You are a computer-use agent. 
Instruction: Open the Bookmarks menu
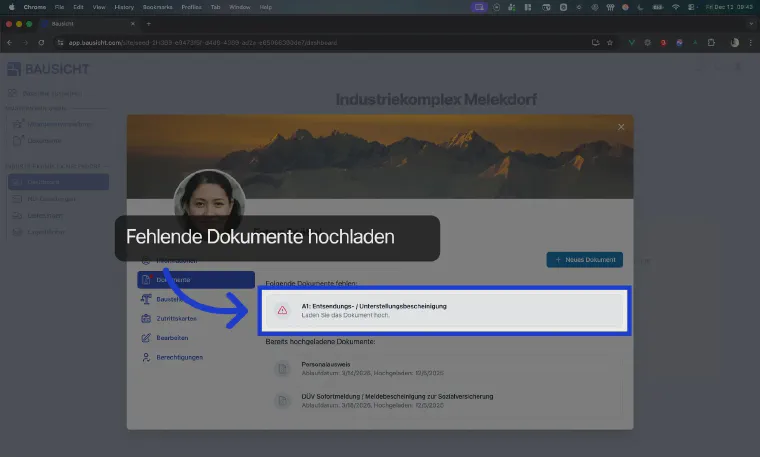click(158, 7)
